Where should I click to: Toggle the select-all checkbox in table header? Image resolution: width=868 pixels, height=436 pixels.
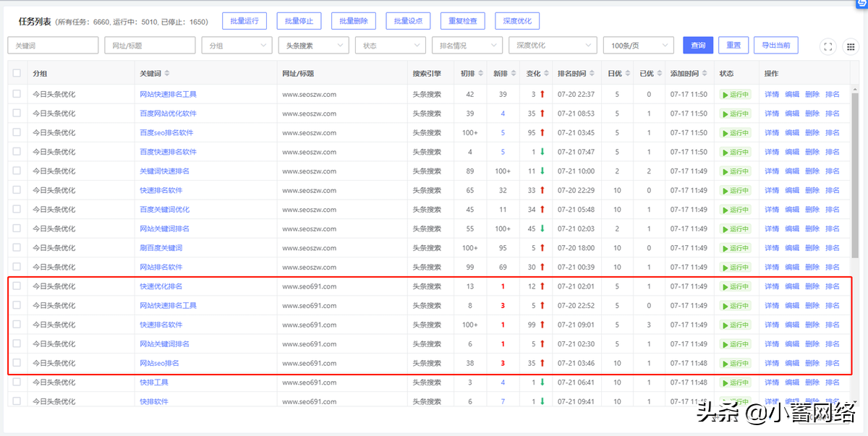(17, 74)
